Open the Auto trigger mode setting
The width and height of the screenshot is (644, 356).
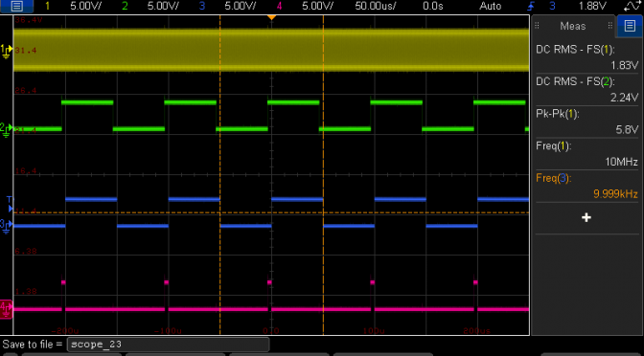tap(491, 6)
